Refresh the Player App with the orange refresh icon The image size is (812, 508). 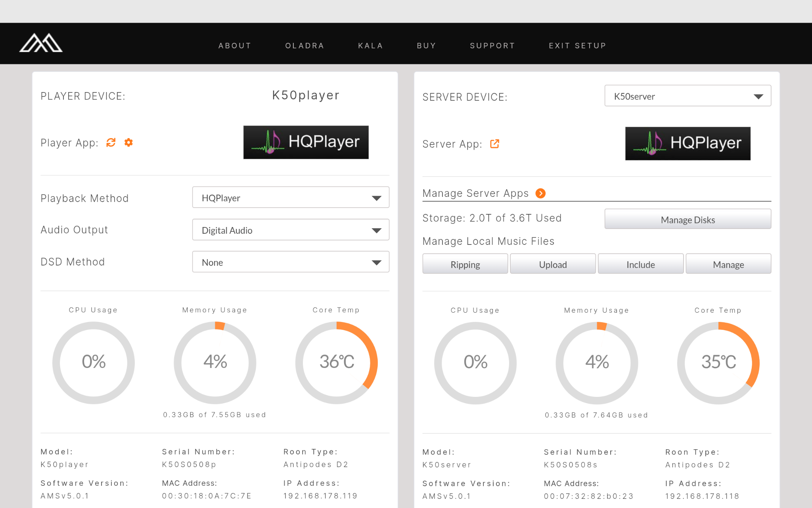coord(111,142)
